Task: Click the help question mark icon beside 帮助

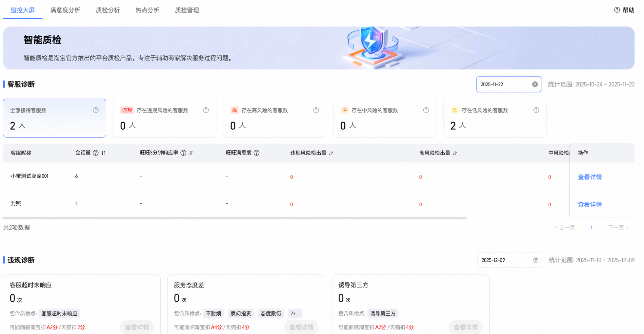Action: pos(617,10)
